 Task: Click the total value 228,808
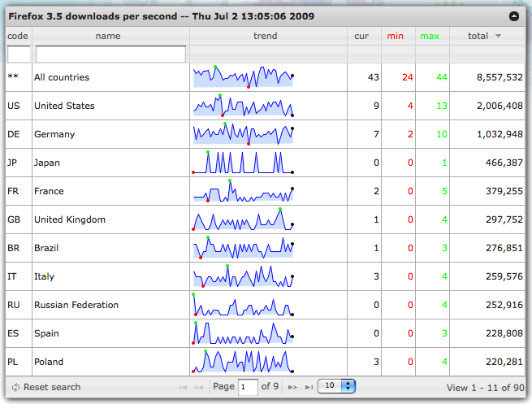tap(504, 333)
